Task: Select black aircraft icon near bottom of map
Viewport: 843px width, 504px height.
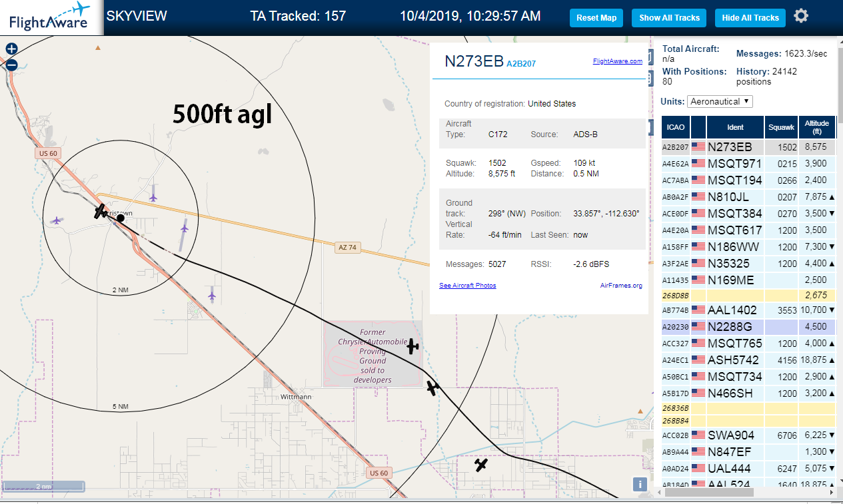Action: point(481,465)
